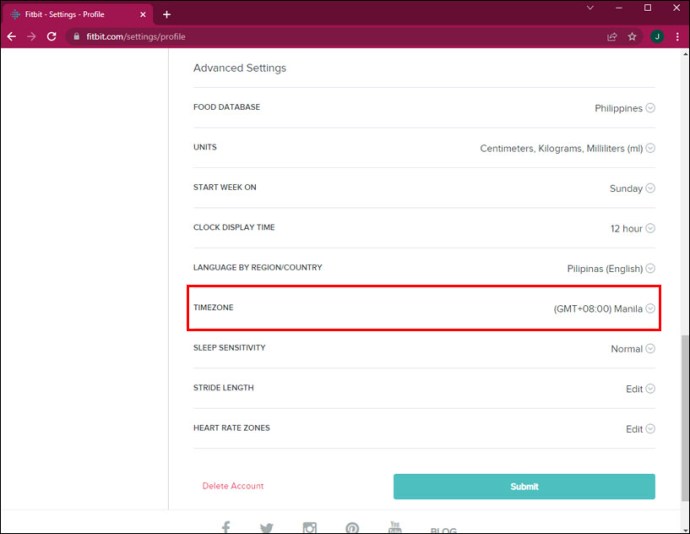The width and height of the screenshot is (690, 534).
Task: Expand Stride Length Edit chevron
Action: coord(650,388)
